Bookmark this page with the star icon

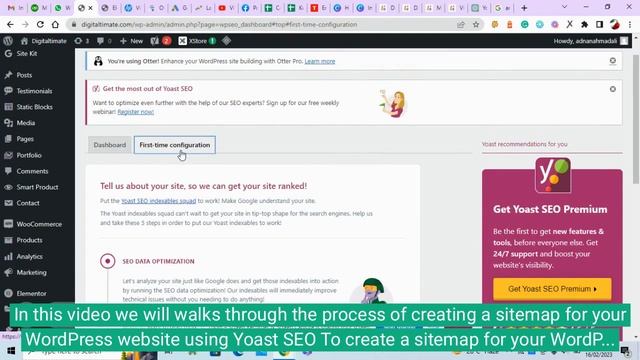pyautogui.click(x=476, y=24)
